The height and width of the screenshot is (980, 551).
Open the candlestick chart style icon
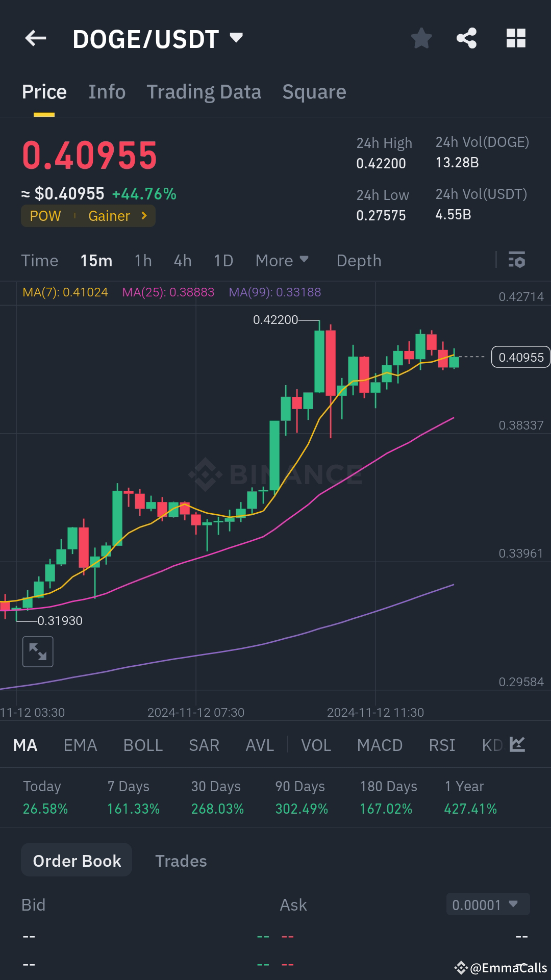click(517, 744)
